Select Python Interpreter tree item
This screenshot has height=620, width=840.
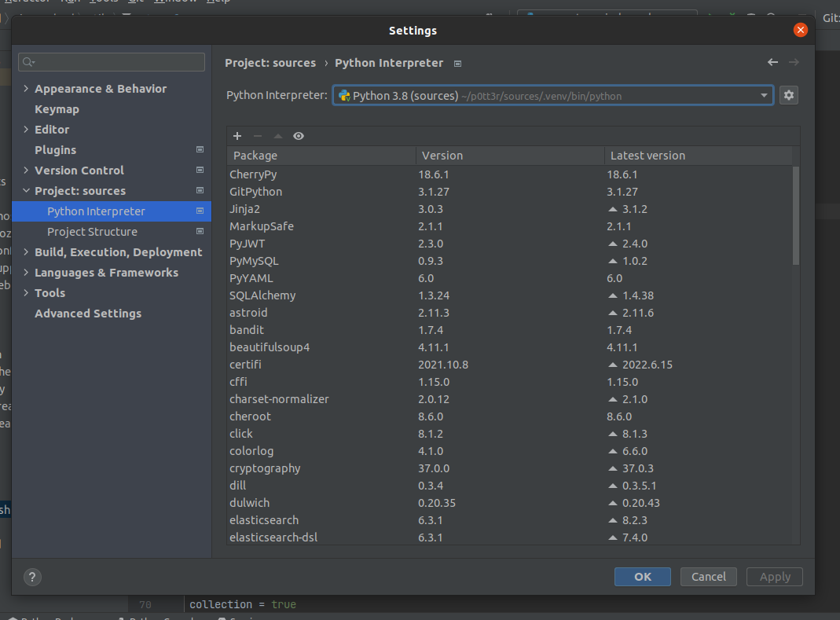(112, 211)
